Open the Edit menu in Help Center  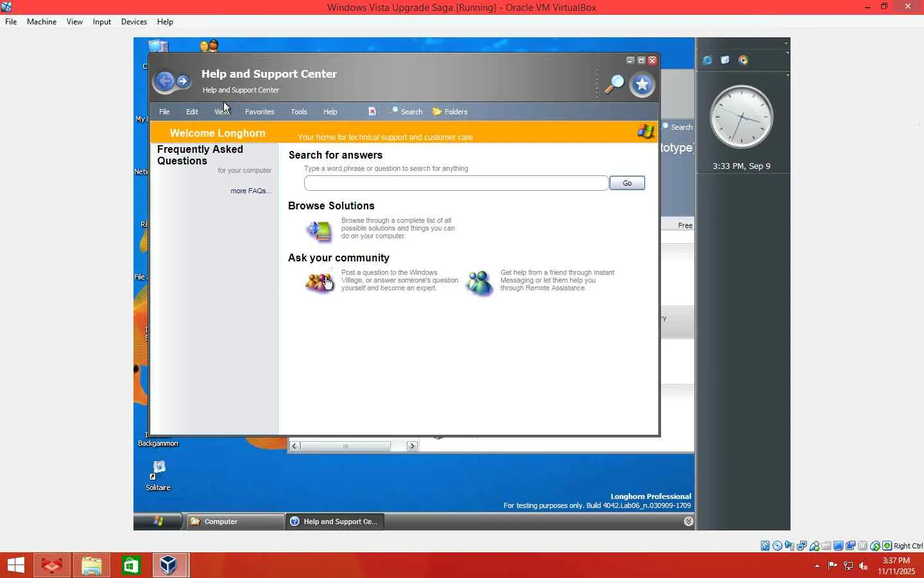pos(192,112)
